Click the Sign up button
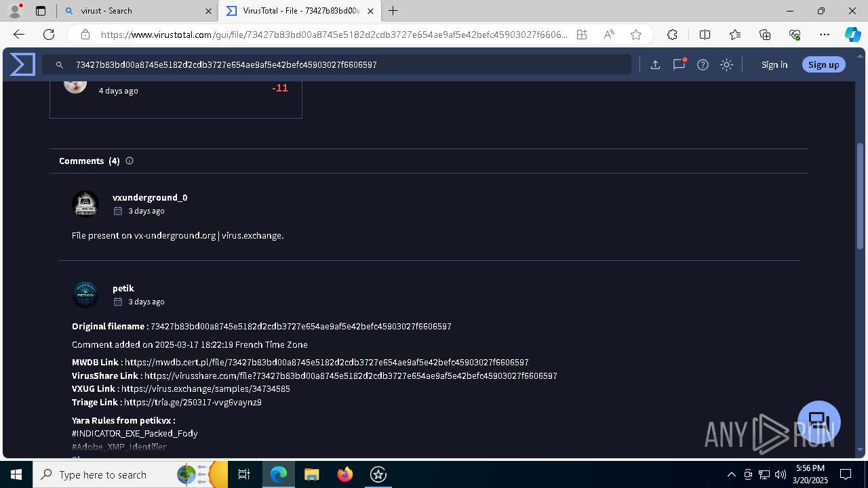Image resolution: width=868 pixels, height=488 pixels. [823, 64]
